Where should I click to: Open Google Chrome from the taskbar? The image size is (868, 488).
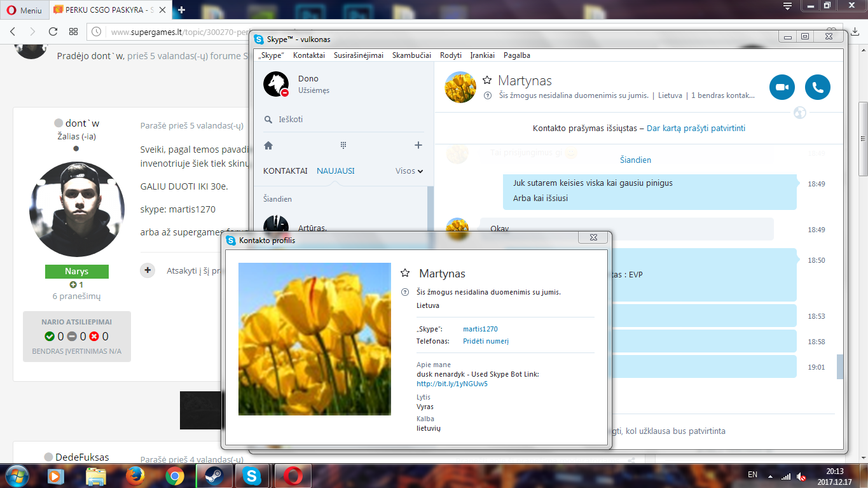[174, 476]
